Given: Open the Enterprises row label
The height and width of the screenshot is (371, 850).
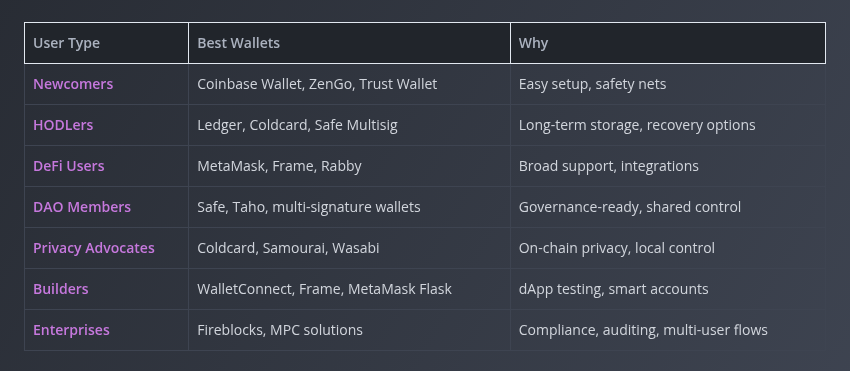Looking at the screenshot, I should coord(72,330).
